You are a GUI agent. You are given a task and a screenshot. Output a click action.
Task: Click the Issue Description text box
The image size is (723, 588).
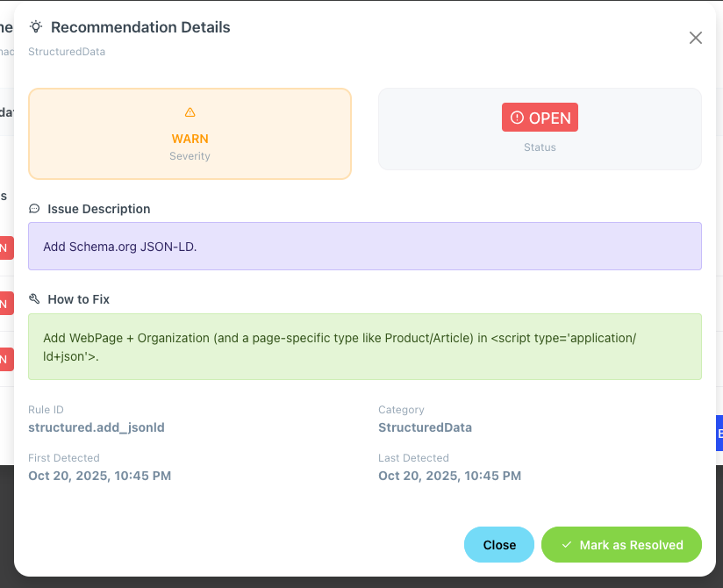coord(365,246)
